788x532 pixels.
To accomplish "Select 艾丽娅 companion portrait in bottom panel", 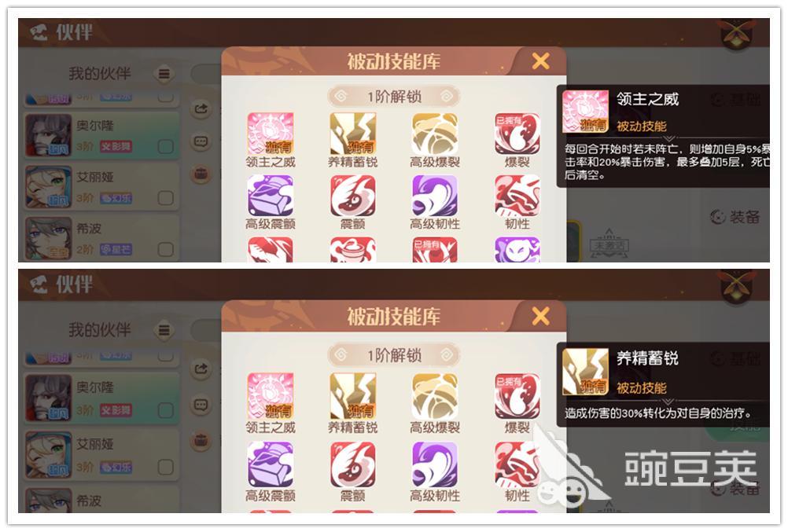I will tap(49, 455).
